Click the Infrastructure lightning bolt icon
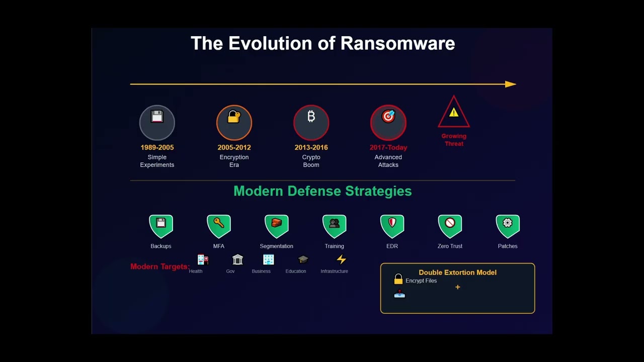Image resolution: width=644 pixels, height=362 pixels. pyautogui.click(x=341, y=259)
